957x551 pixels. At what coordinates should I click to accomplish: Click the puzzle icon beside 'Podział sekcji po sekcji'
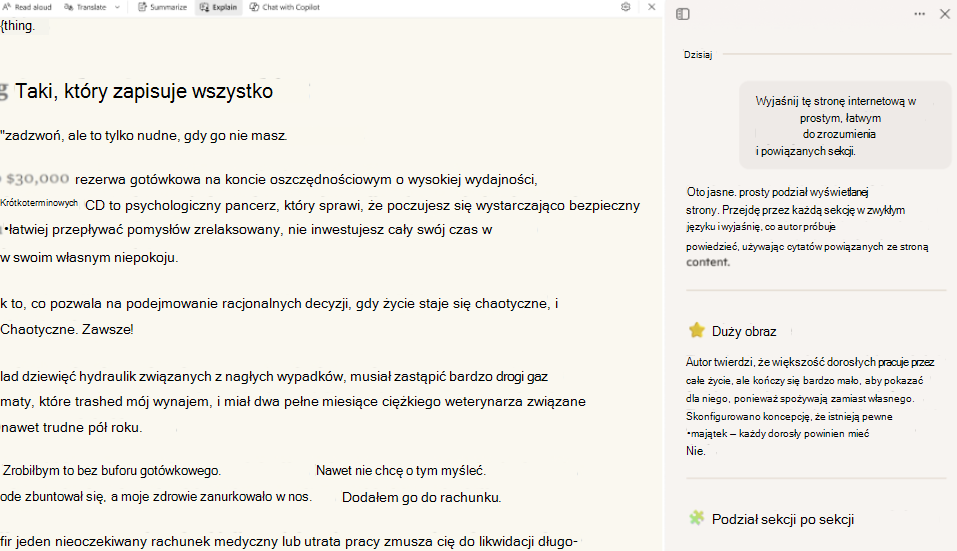coord(696,518)
